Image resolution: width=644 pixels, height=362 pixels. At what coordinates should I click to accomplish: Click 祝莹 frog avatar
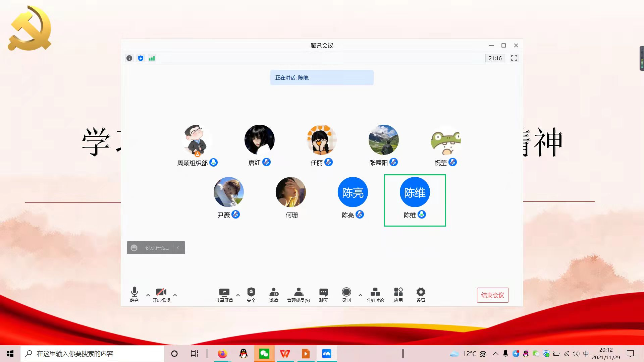click(446, 140)
